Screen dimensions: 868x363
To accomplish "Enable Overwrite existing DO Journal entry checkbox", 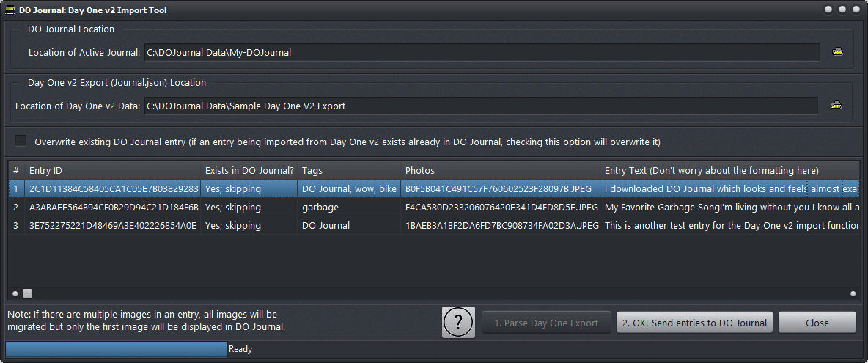I will (21, 141).
